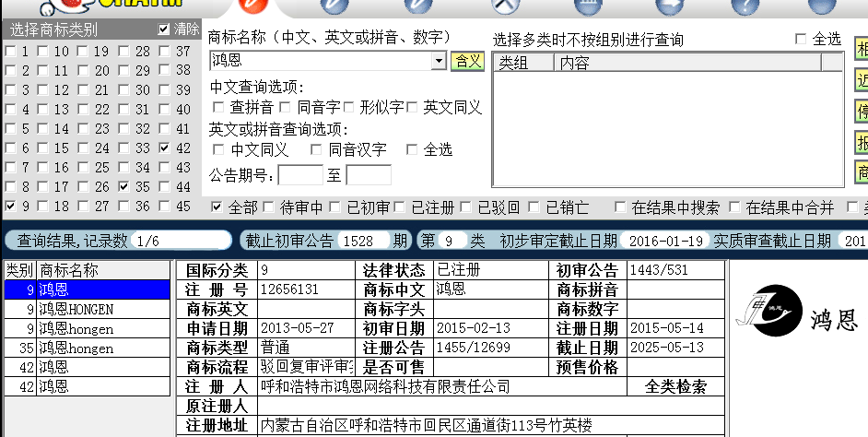Check trademark class 16 checkbox
The height and width of the screenshot is (437, 868).
(x=42, y=167)
